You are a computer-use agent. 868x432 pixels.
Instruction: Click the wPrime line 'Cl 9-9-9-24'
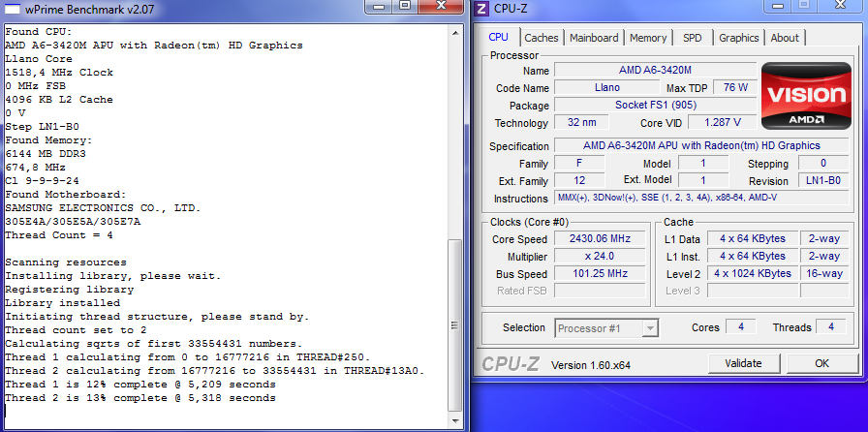pyautogui.click(x=42, y=181)
